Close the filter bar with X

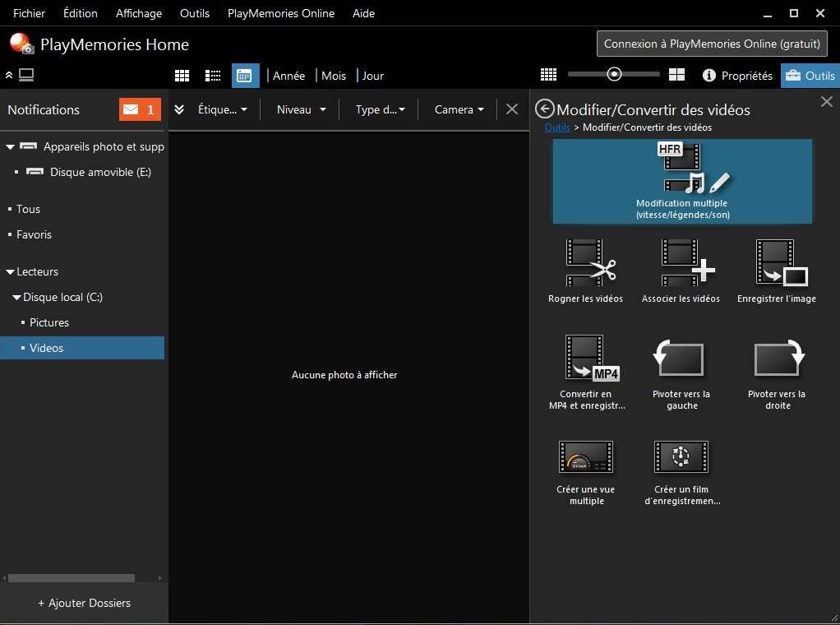[511, 109]
